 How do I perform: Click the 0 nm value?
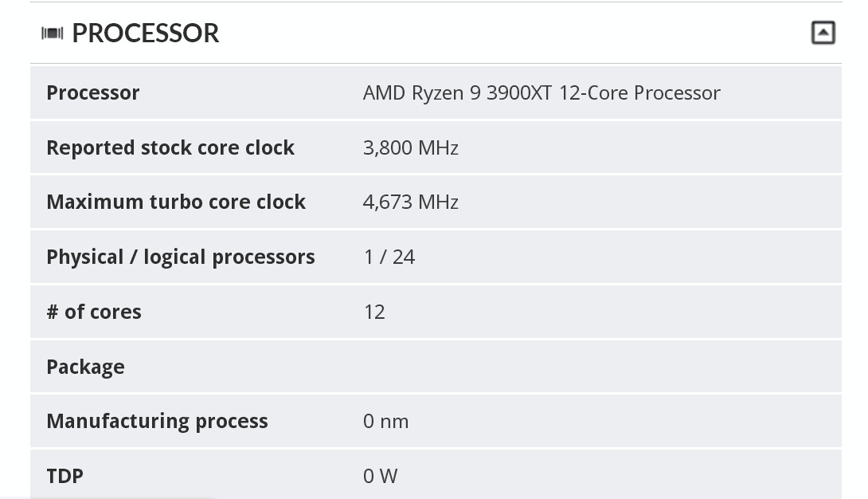click(386, 422)
